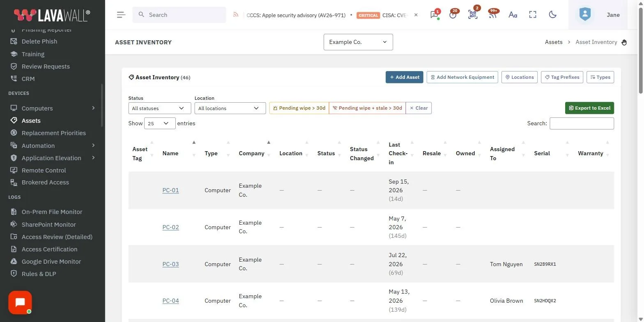Toggle the hamburger sidebar menu icon
644x322 pixels.
click(x=121, y=15)
